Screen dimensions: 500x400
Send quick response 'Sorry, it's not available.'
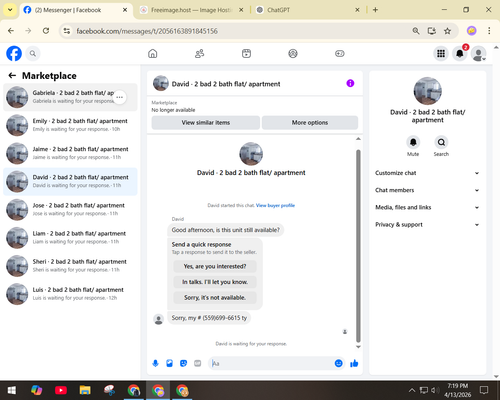pos(215,297)
